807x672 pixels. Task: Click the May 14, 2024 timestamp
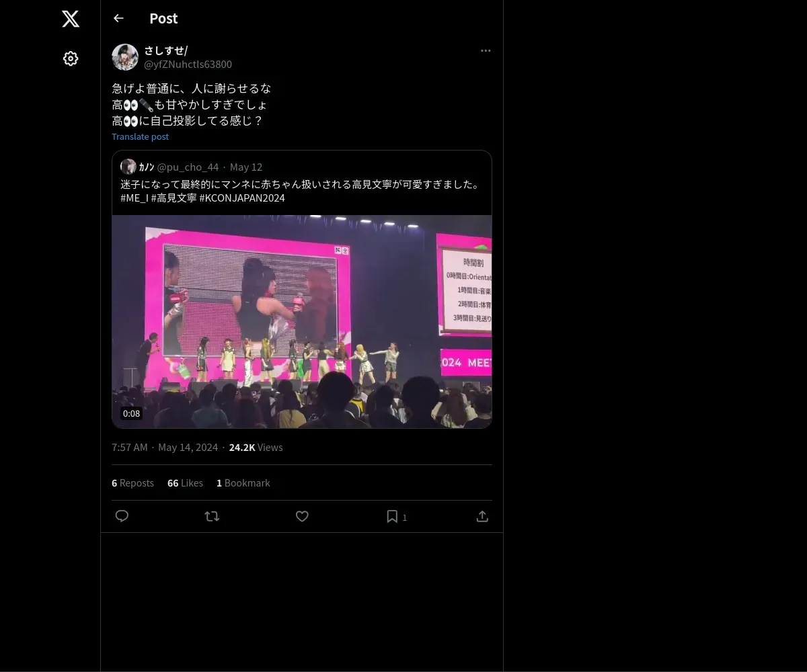pos(188,448)
